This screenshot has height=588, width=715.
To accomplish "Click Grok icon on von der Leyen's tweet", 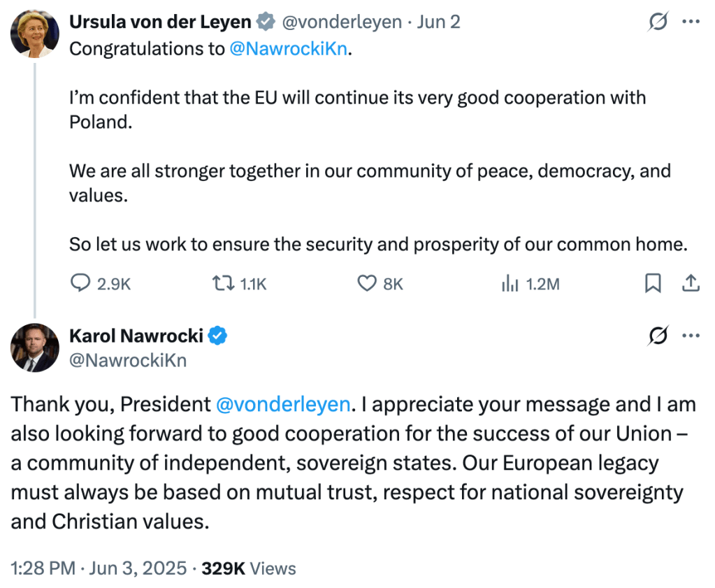I will pyautogui.click(x=658, y=23).
